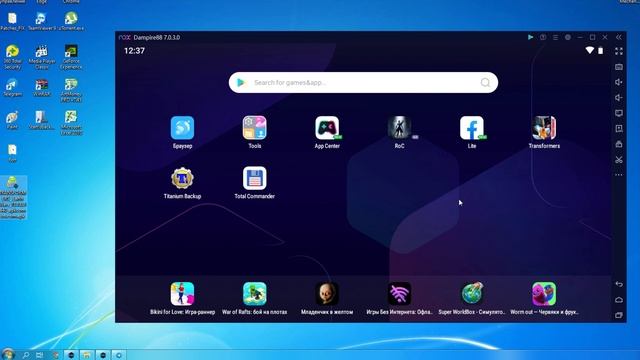The height and width of the screenshot is (360, 640).
Task: Click the taskbar search magnifier
Action: (x=26, y=355)
